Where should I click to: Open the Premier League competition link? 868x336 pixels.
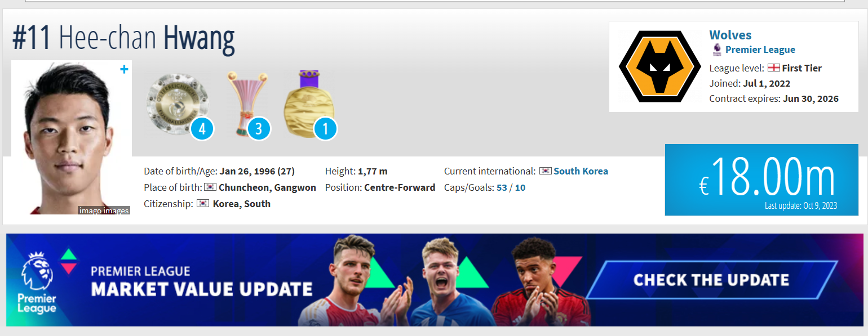coord(760,50)
